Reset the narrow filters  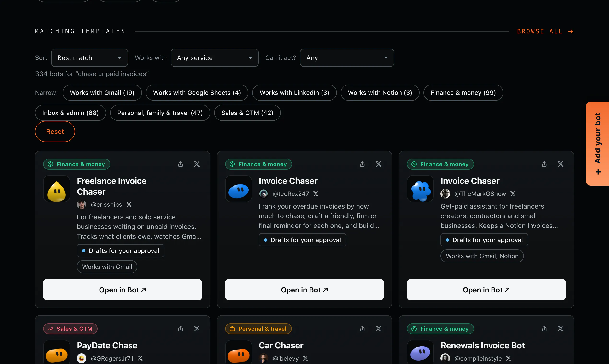55,131
